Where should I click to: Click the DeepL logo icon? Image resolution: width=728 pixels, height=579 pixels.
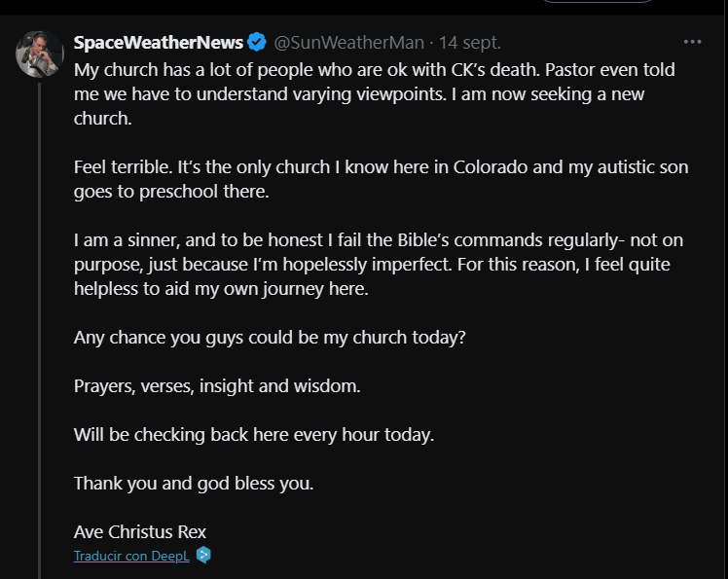tap(203, 556)
